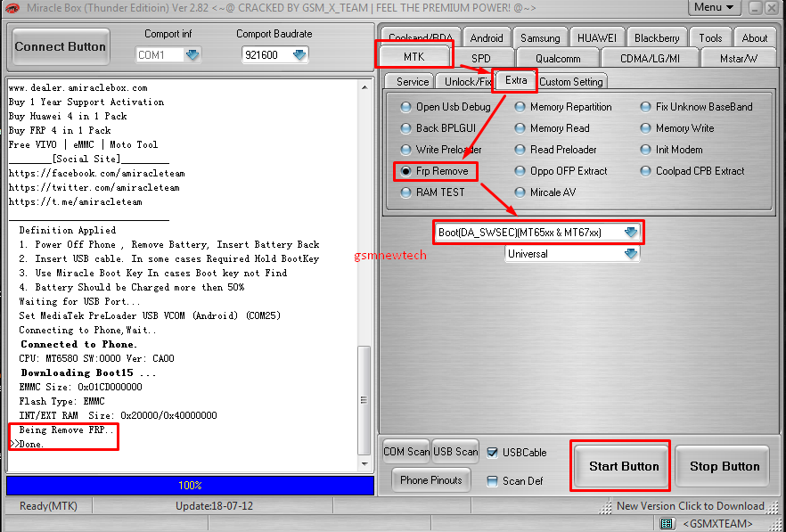Click the log panel scrollbar thumb
Viewport: 786px width, 532px height.
coord(364,400)
